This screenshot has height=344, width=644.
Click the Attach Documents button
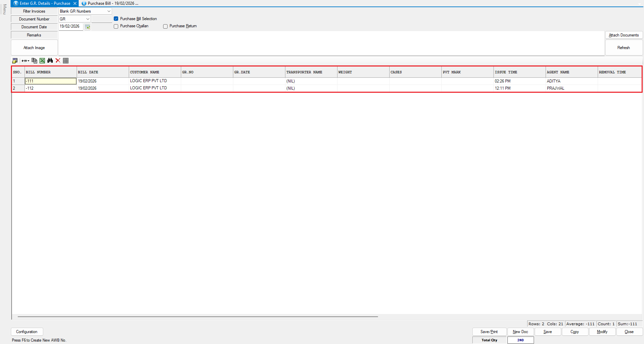(x=624, y=35)
